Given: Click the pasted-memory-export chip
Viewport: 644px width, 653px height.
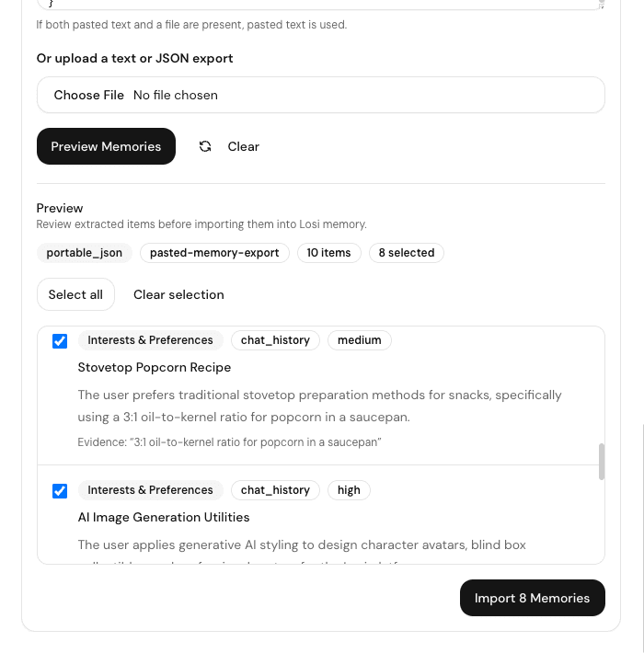Looking at the screenshot, I should tap(214, 253).
